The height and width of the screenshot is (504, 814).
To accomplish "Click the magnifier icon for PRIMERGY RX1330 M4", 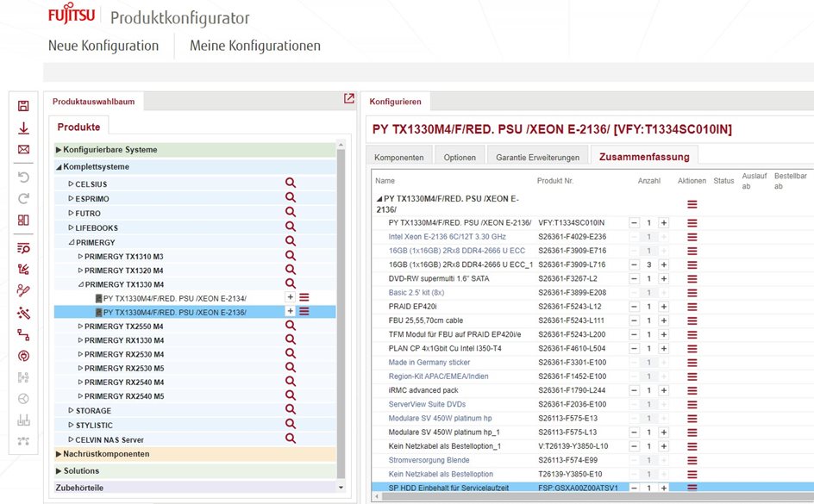I will (291, 339).
